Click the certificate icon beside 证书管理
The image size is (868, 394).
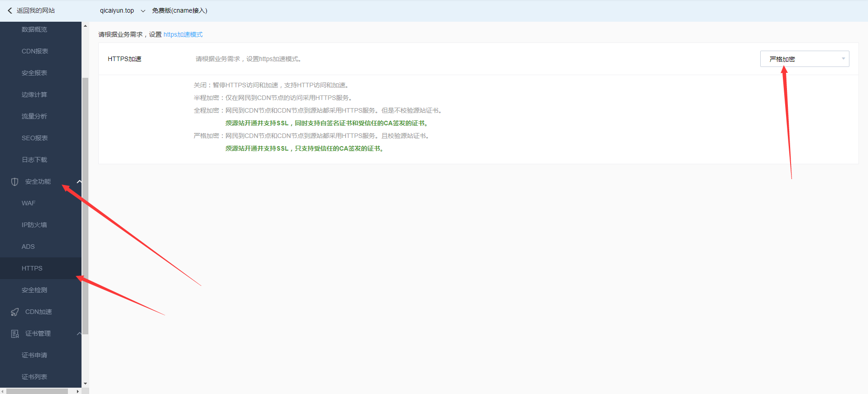pos(14,334)
